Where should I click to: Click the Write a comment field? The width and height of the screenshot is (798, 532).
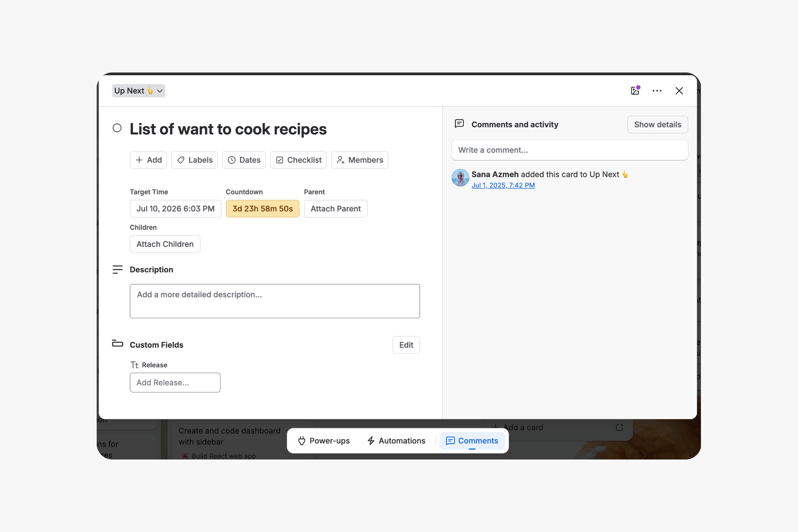[x=570, y=150]
